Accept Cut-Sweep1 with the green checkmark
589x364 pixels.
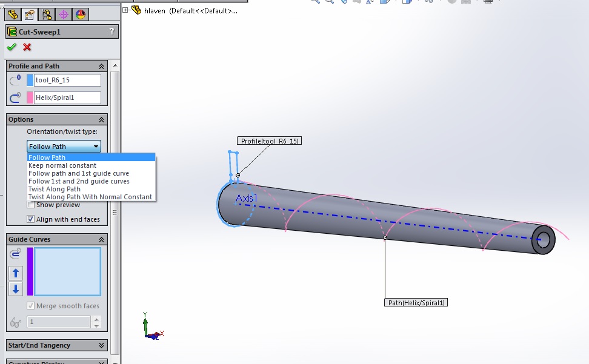[x=12, y=47]
